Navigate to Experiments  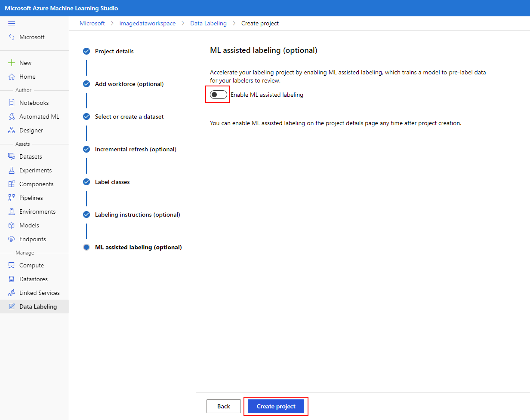pos(34,170)
